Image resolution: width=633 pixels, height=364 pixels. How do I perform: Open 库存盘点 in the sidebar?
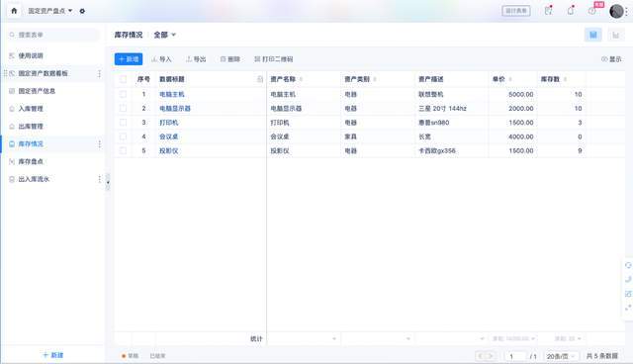[31, 161]
